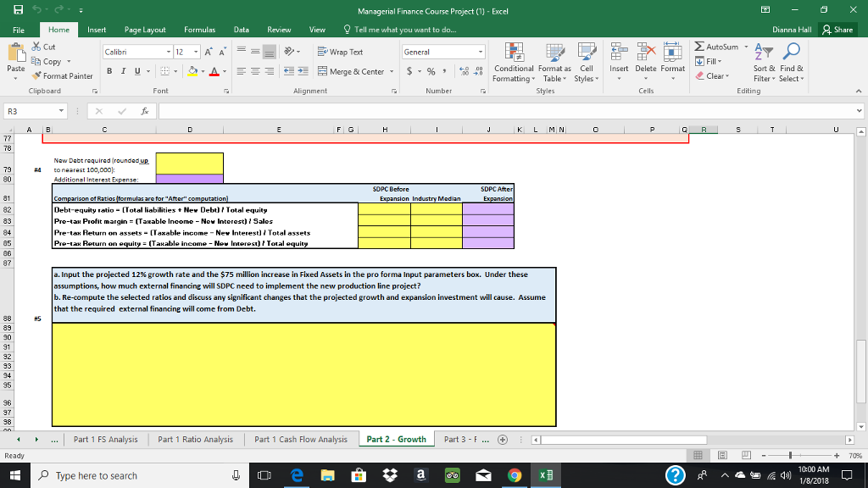
Task: Increase indent in Alignment group
Action: point(303,71)
